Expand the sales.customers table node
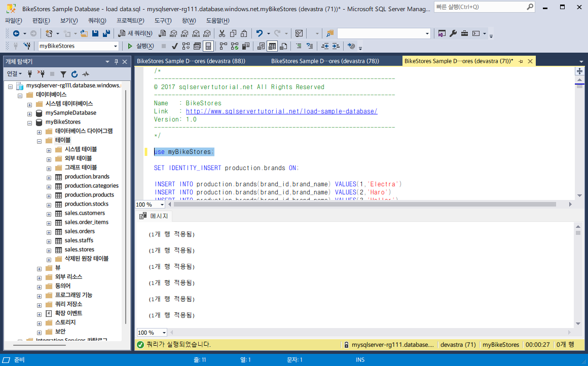 click(x=49, y=214)
